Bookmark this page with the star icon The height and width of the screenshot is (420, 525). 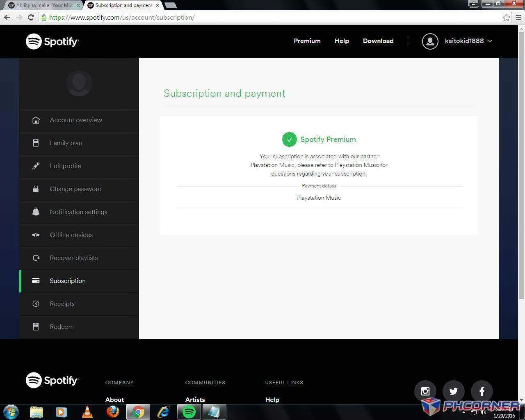coord(506,17)
